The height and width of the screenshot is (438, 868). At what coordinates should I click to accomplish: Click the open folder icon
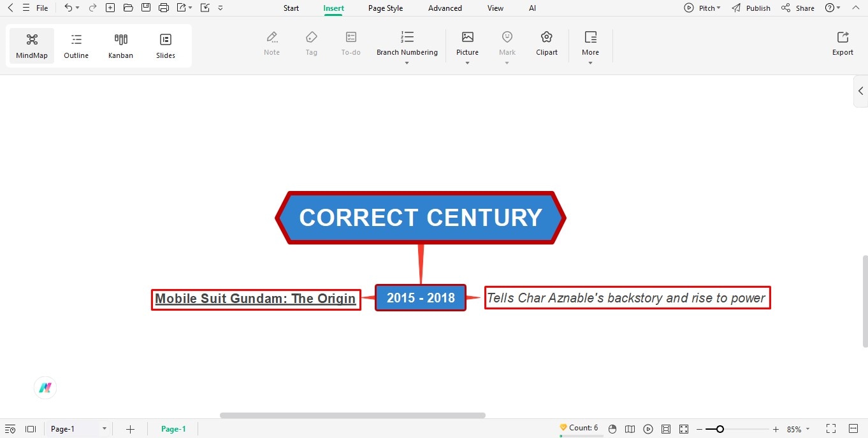tap(128, 8)
